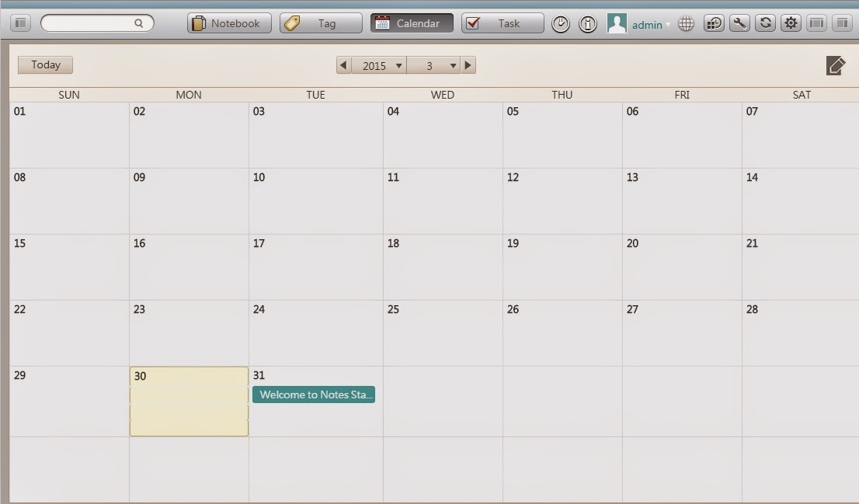Go to next month arrow
Image resolution: width=859 pixels, height=504 pixels.
click(468, 65)
